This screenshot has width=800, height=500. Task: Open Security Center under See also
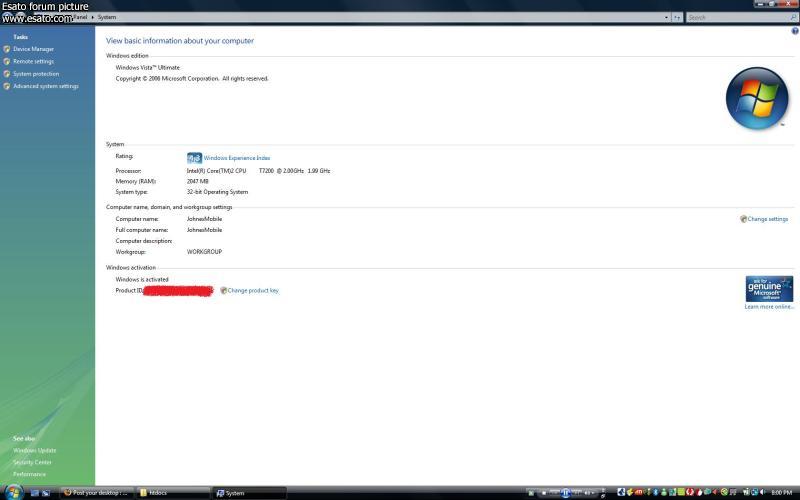32,462
